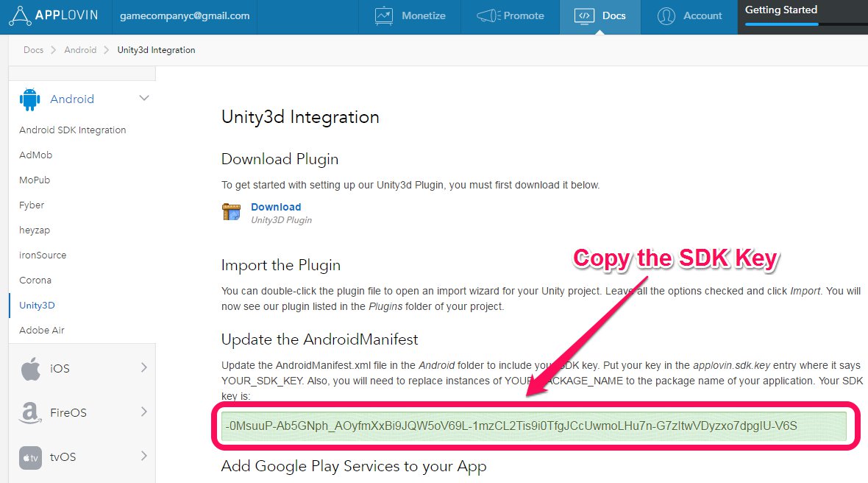Click the FireOS section label
868x483 pixels.
[x=68, y=412]
